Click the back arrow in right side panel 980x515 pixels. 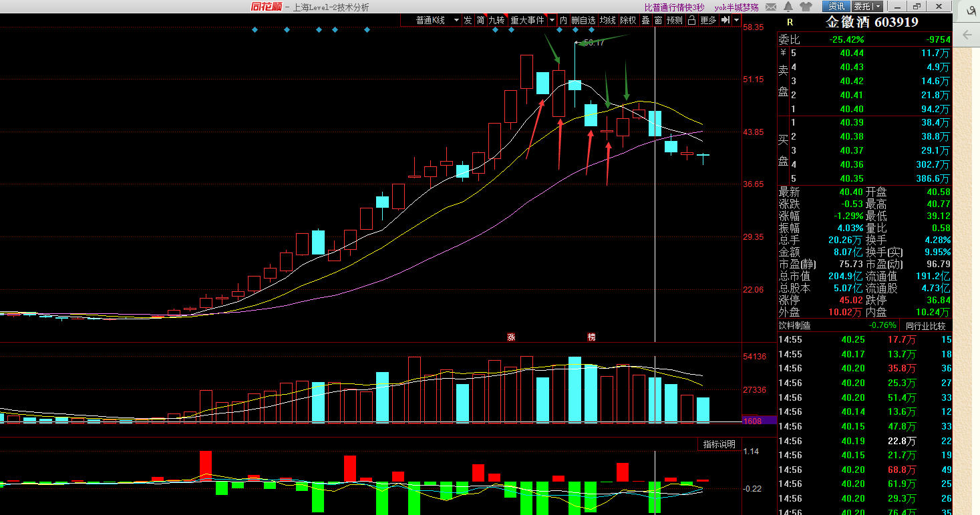966,33
